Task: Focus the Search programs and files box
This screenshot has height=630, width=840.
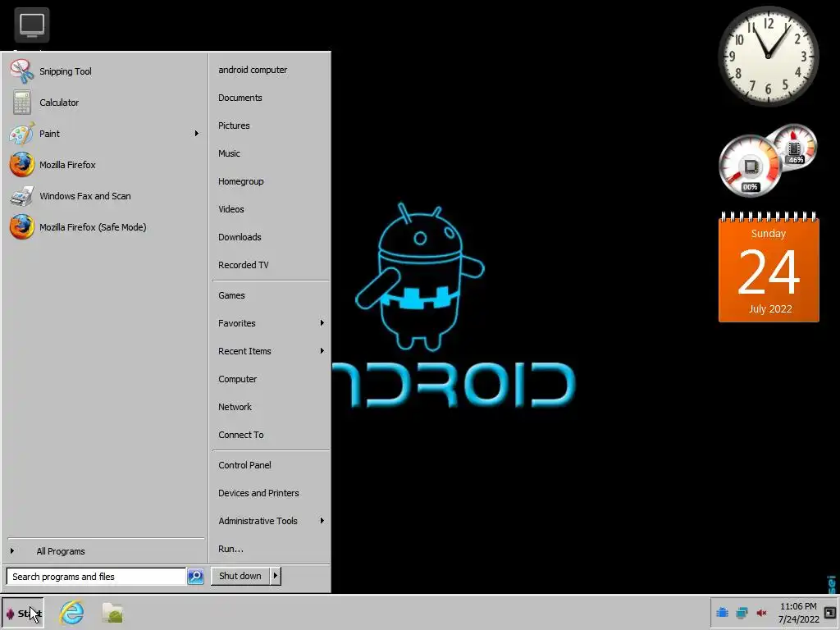Action: point(96,577)
